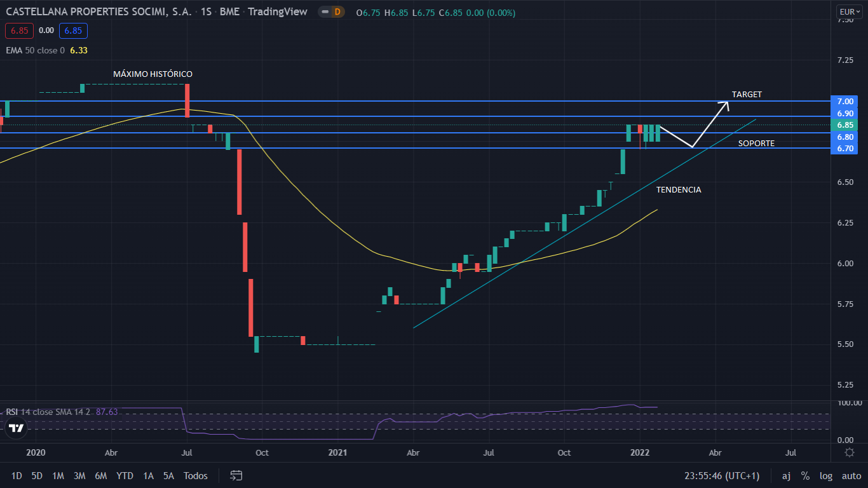Click the TradingView logo icon
Viewport: 868px width, 488px height.
coord(17,428)
